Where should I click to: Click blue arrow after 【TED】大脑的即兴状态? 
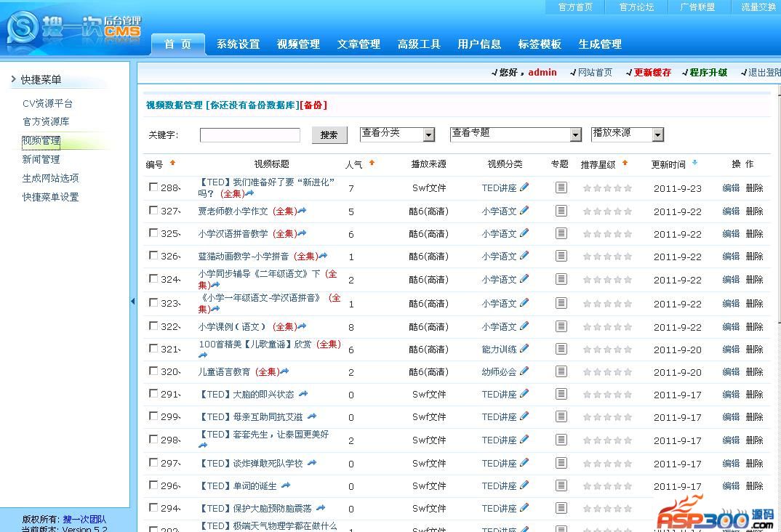(x=303, y=394)
